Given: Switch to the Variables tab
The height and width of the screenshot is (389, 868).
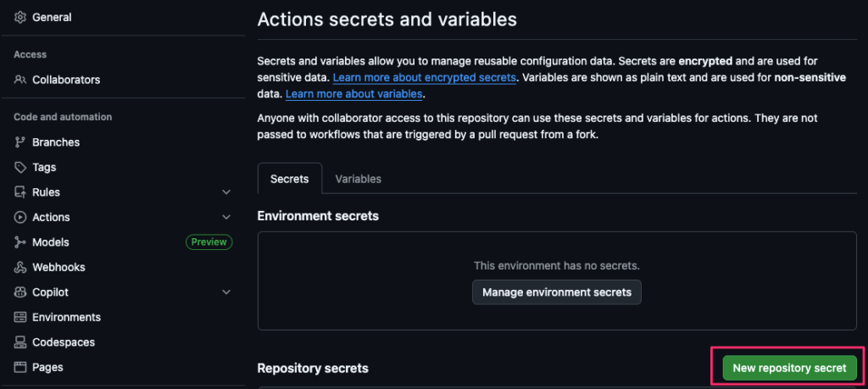Looking at the screenshot, I should tap(359, 179).
